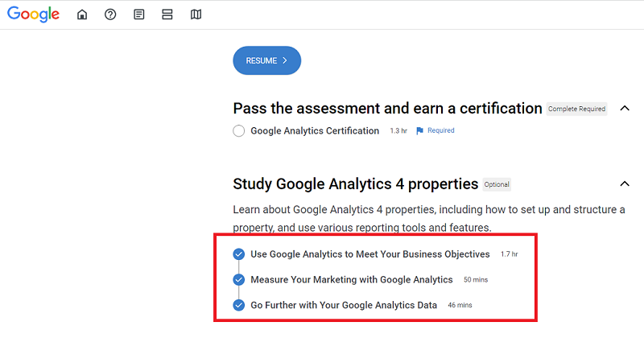The image size is (644, 338).
Task: Open the help question mark icon
Action: 110,14
